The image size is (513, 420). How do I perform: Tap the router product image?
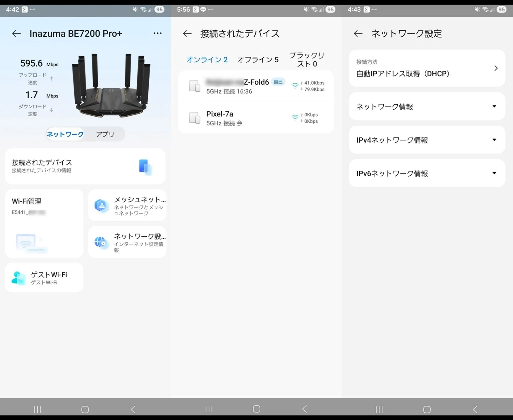point(112,86)
